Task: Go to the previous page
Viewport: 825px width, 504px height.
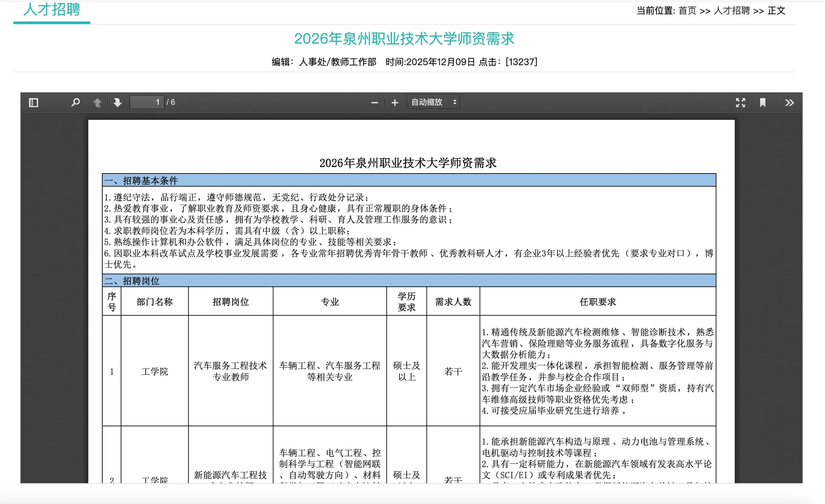Action: click(98, 102)
